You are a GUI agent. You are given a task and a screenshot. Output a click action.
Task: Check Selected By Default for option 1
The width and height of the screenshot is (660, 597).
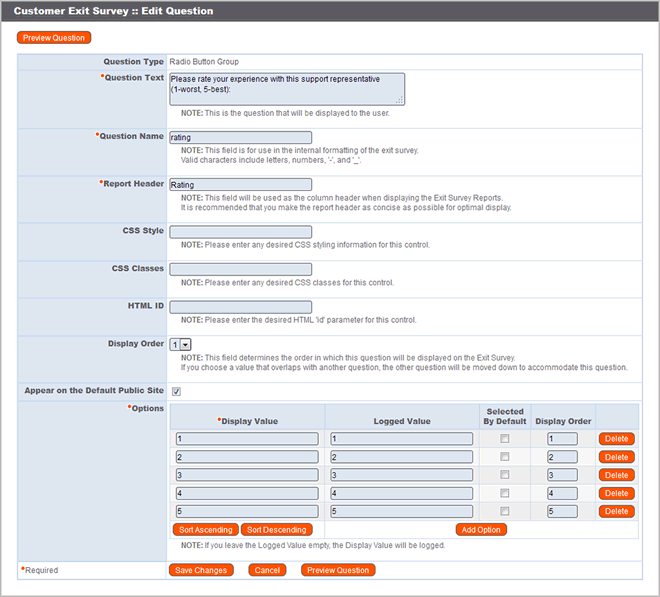tap(505, 439)
